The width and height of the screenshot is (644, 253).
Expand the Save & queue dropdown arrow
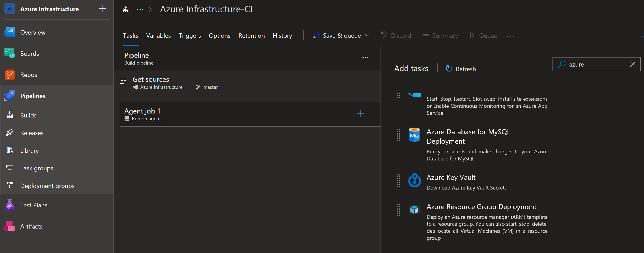[x=367, y=35]
